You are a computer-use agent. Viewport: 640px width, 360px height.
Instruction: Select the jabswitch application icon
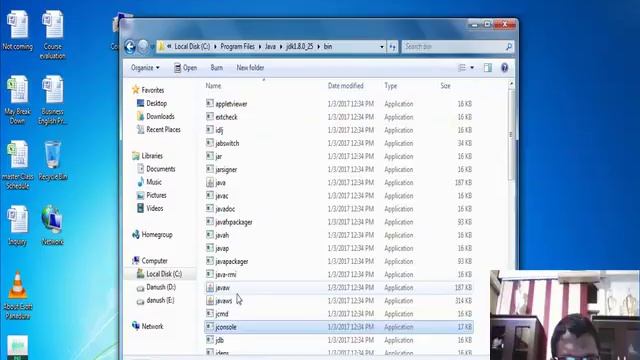coord(210,143)
